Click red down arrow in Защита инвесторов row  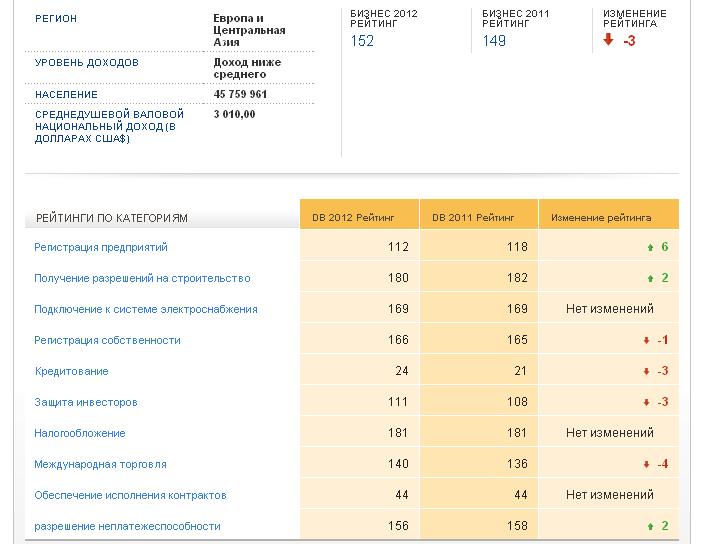coord(647,403)
